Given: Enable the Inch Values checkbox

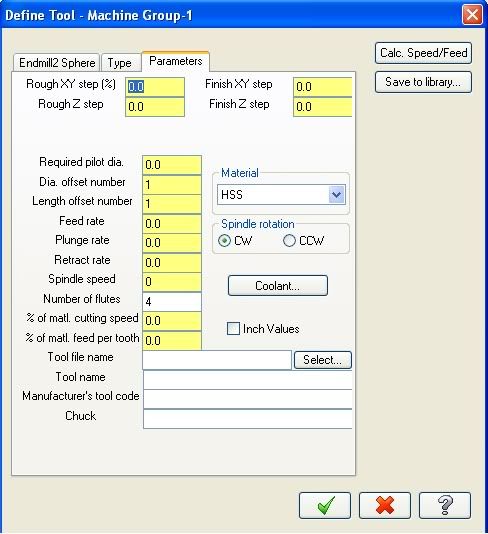Looking at the screenshot, I should click(233, 329).
